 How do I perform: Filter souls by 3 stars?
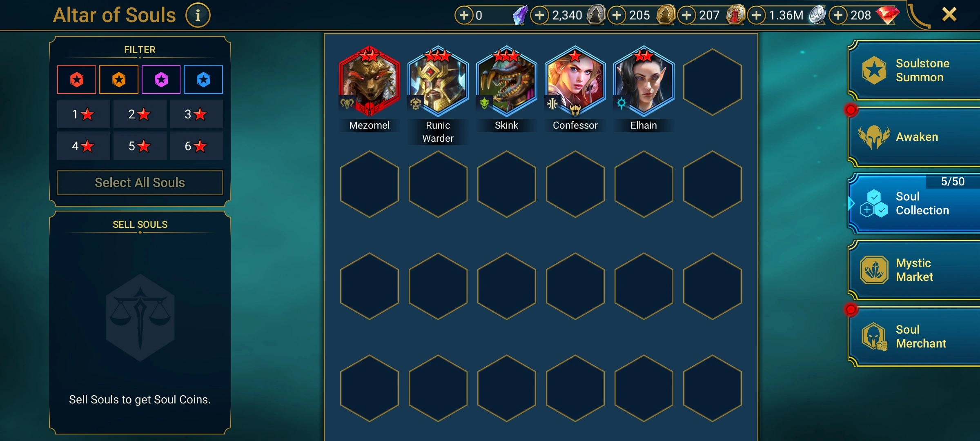[196, 114]
